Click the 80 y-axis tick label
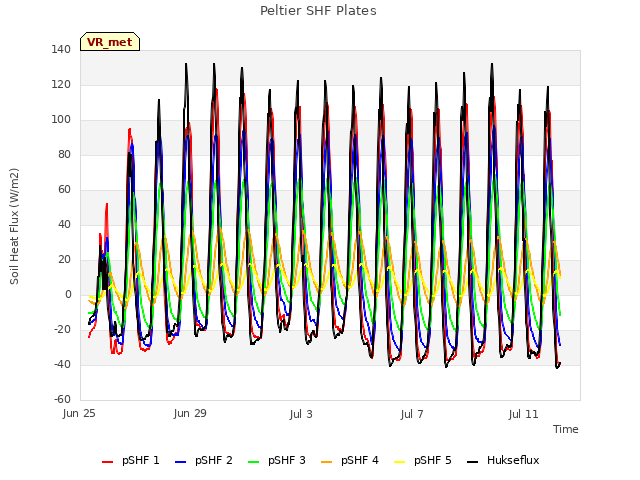640x480 pixels. [x=64, y=154]
